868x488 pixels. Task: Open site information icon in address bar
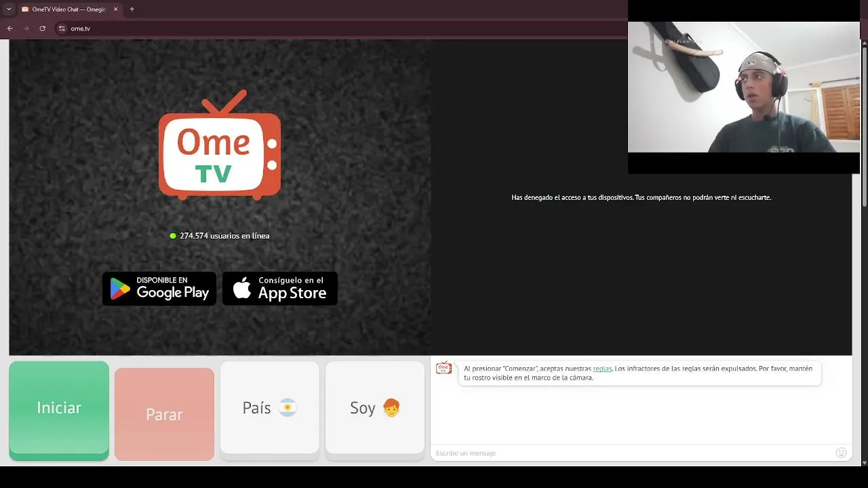pyautogui.click(x=62, y=28)
